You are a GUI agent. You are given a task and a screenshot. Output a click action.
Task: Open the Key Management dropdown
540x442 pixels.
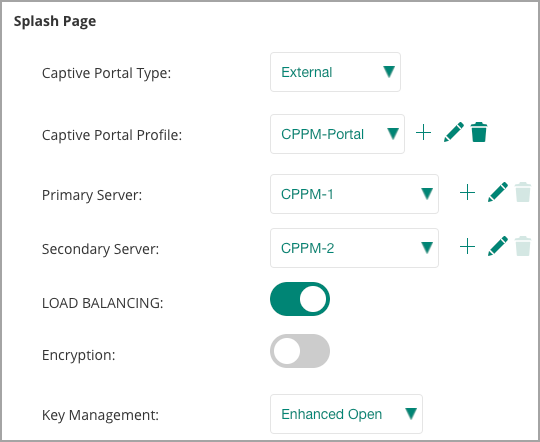click(x=346, y=414)
